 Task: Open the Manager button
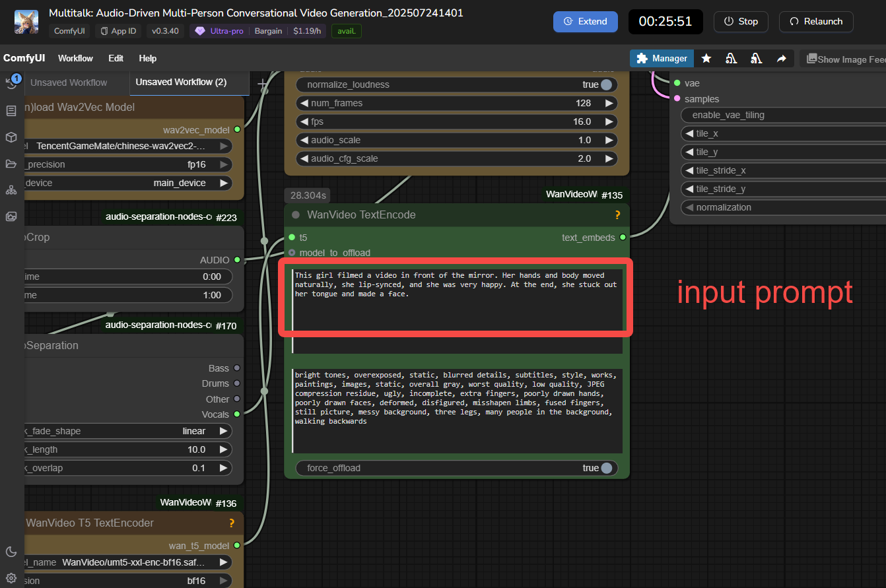point(662,59)
